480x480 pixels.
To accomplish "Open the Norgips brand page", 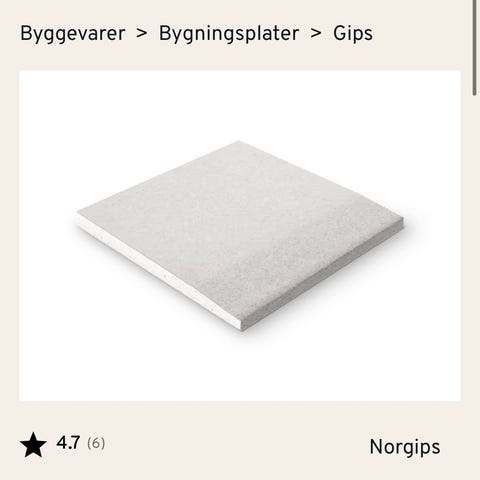I will 405,447.
